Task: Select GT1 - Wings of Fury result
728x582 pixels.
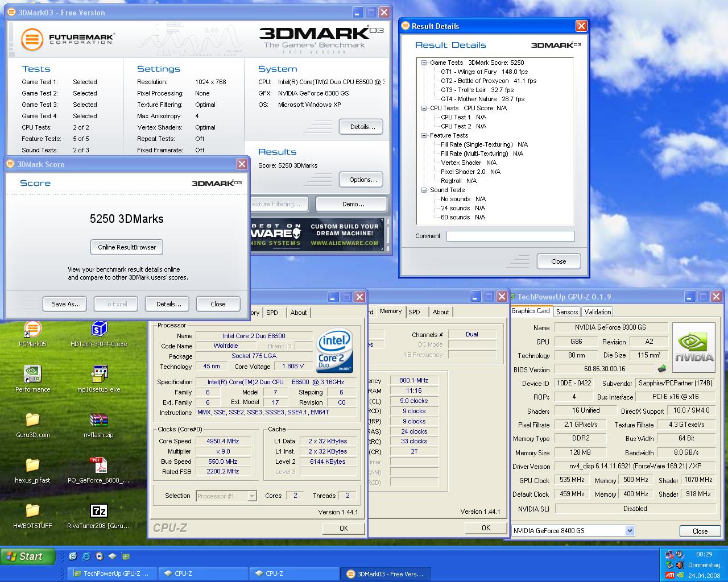Action: 484,72
